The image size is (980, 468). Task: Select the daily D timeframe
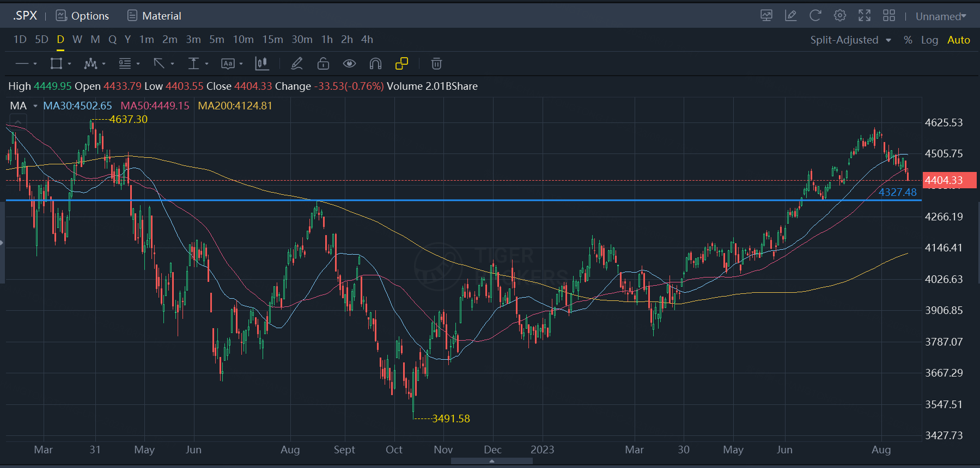60,39
